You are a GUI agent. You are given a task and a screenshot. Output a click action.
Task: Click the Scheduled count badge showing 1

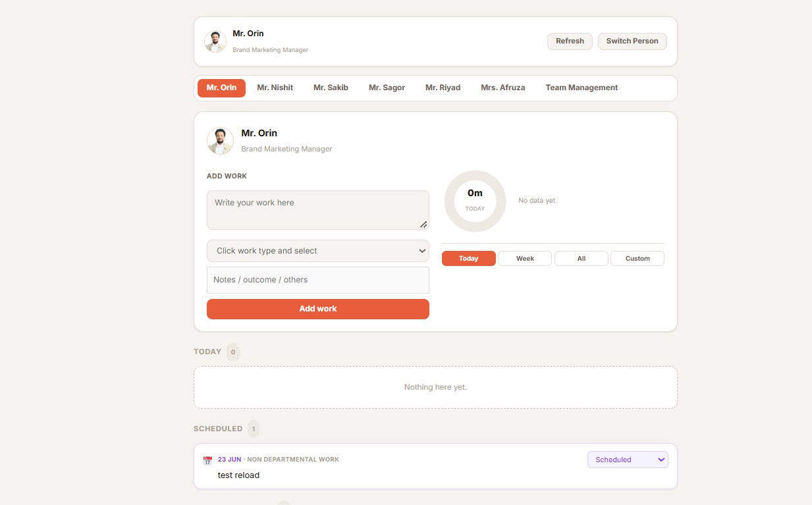[254, 429]
